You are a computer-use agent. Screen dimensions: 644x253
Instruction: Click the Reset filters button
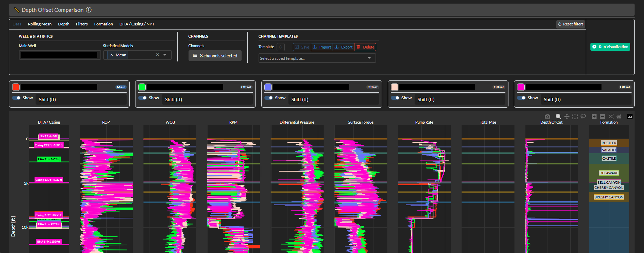point(571,24)
